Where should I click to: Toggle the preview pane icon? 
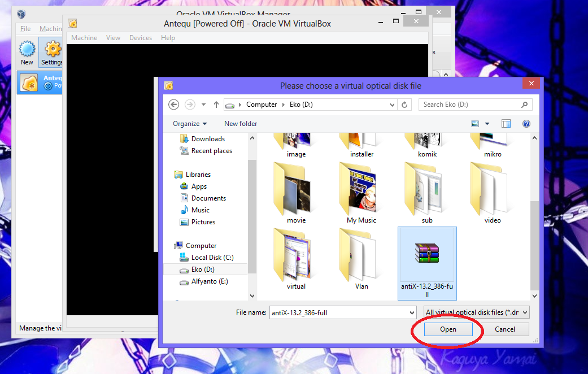(506, 124)
